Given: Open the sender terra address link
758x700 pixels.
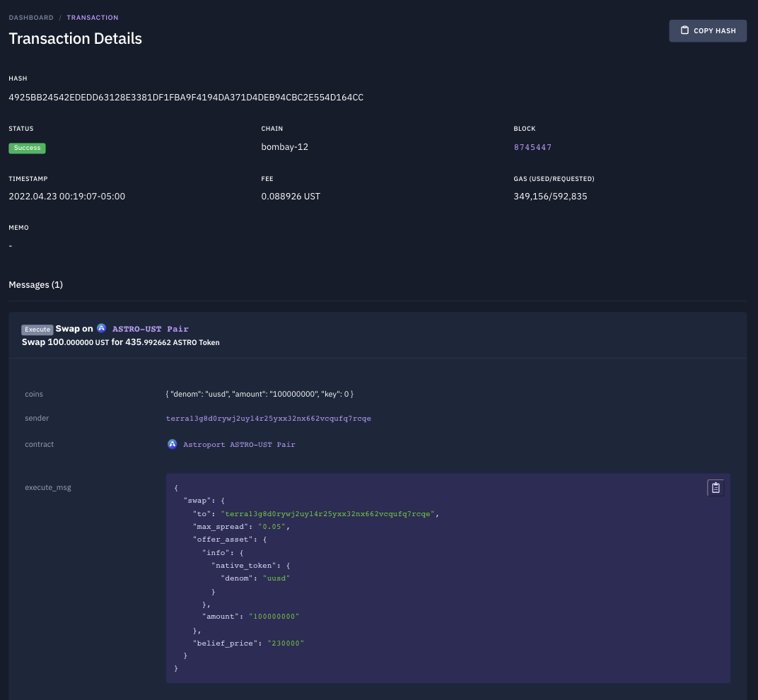Looking at the screenshot, I should click(x=268, y=418).
